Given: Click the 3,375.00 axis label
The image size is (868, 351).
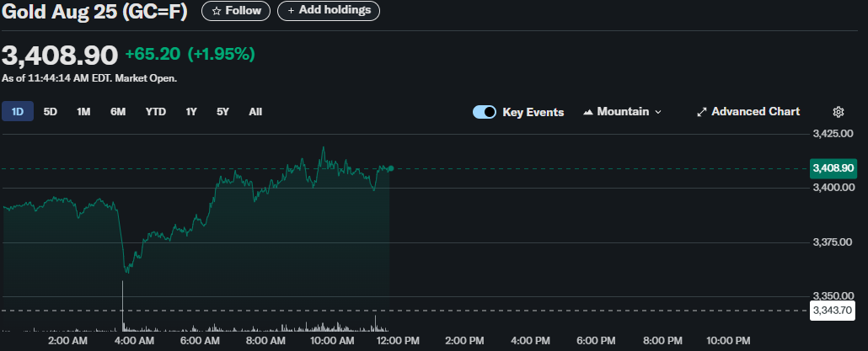Looking at the screenshot, I should pyautogui.click(x=833, y=242).
